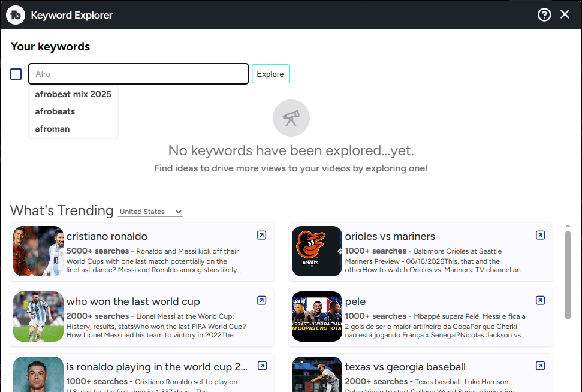Open external link for cristiano ronaldo
The image size is (582, 392).
(262, 235)
